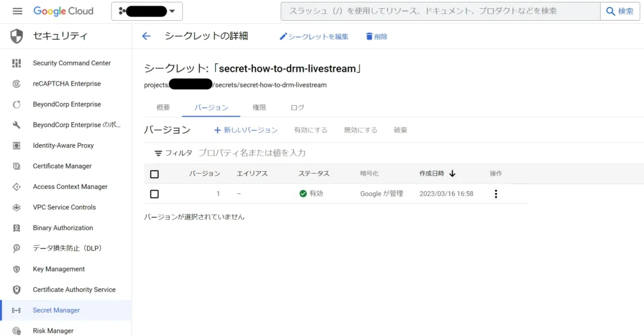
Task: Click the 有効にする button
Action: click(x=311, y=130)
